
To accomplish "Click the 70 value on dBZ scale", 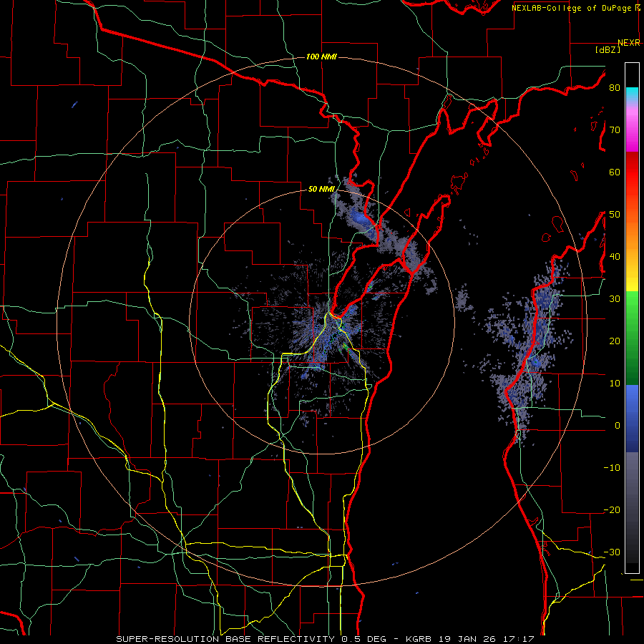I will (x=615, y=130).
